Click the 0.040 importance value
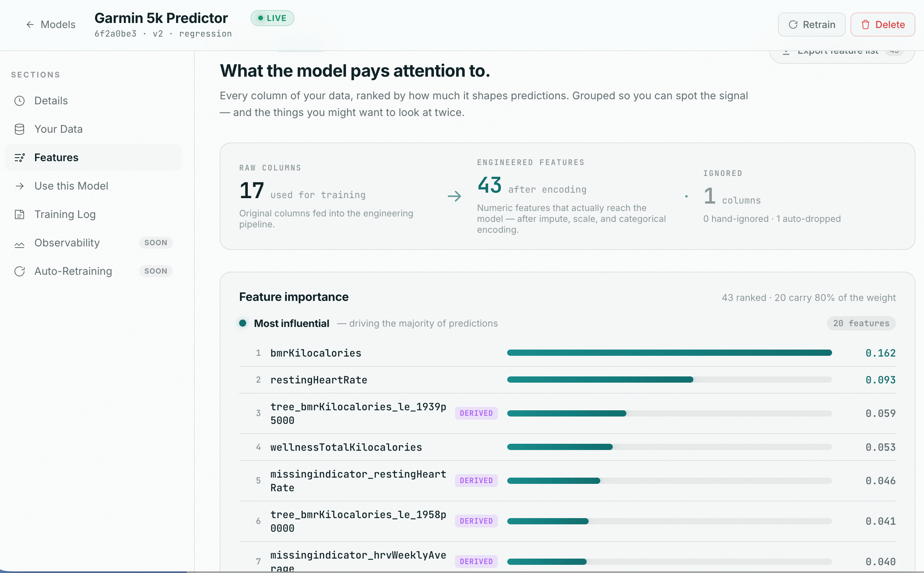This screenshot has width=924, height=573. pos(880,561)
